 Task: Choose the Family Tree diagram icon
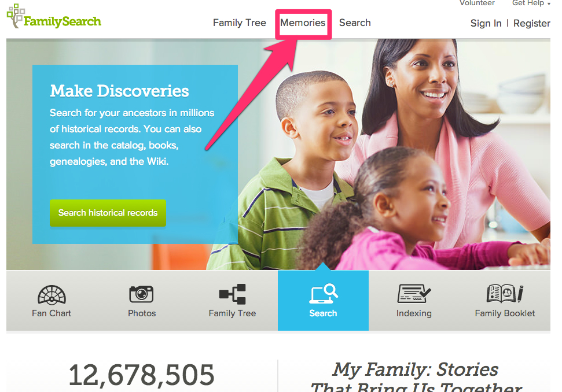tap(232, 294)
